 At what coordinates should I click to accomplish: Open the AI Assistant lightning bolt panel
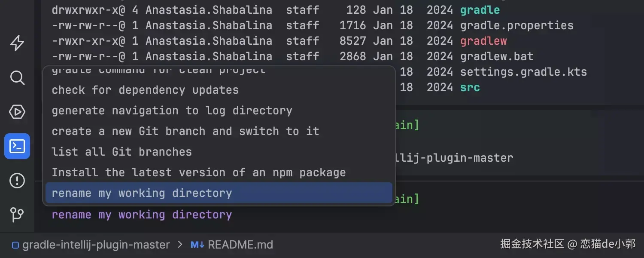click(17, 43)
